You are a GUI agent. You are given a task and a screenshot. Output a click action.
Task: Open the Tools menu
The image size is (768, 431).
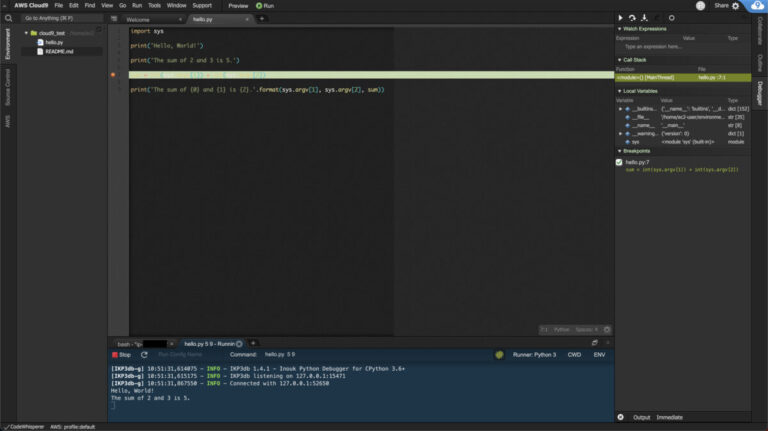click(x=153, y=6)
